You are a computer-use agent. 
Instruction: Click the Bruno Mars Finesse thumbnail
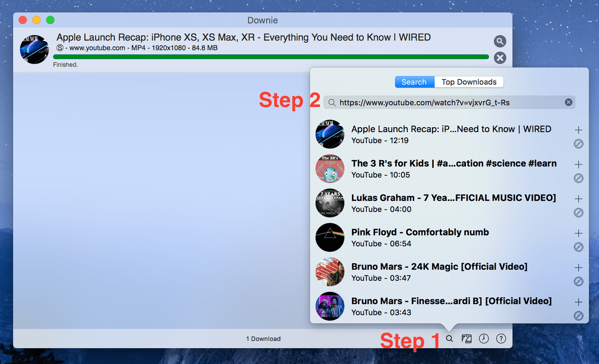point(330,306)
